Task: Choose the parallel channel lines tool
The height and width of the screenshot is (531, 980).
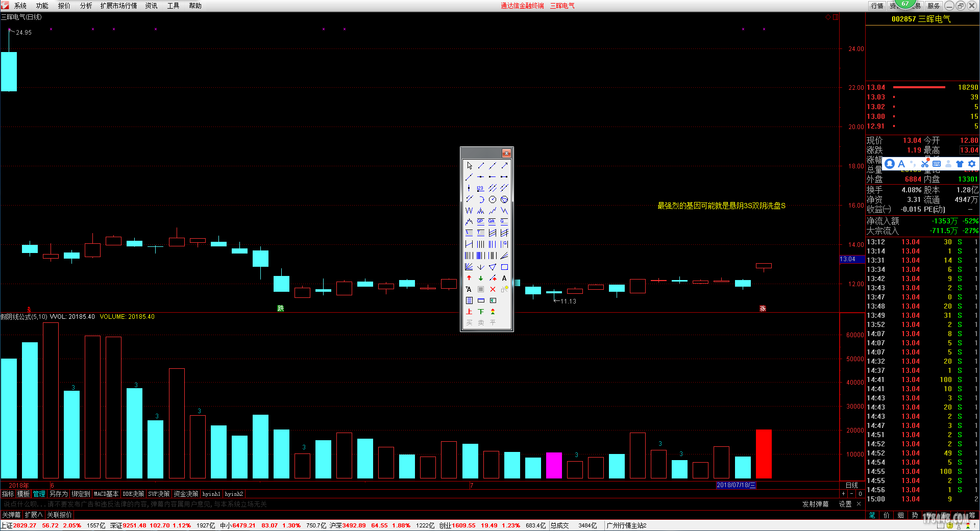Action: 493,188
